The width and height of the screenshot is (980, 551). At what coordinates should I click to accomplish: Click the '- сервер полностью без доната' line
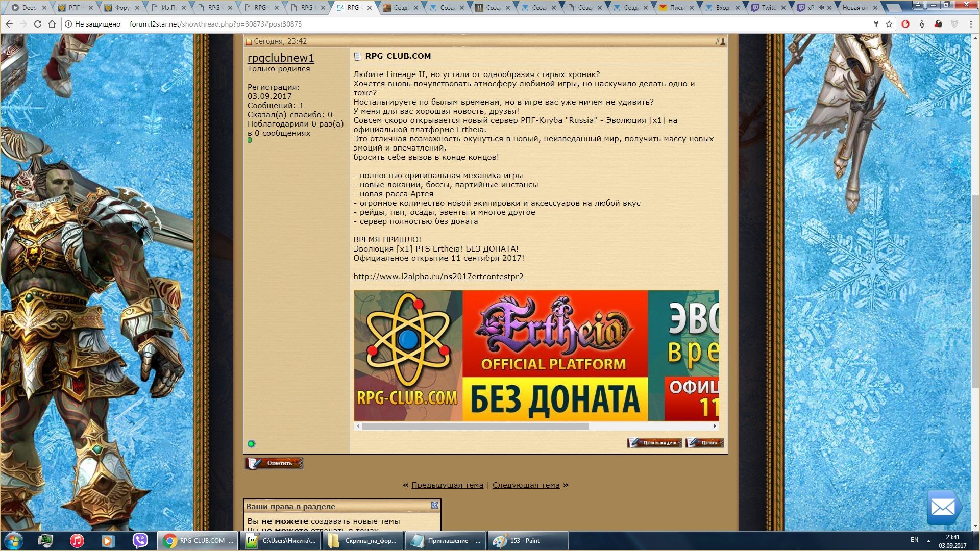(416, 221)
